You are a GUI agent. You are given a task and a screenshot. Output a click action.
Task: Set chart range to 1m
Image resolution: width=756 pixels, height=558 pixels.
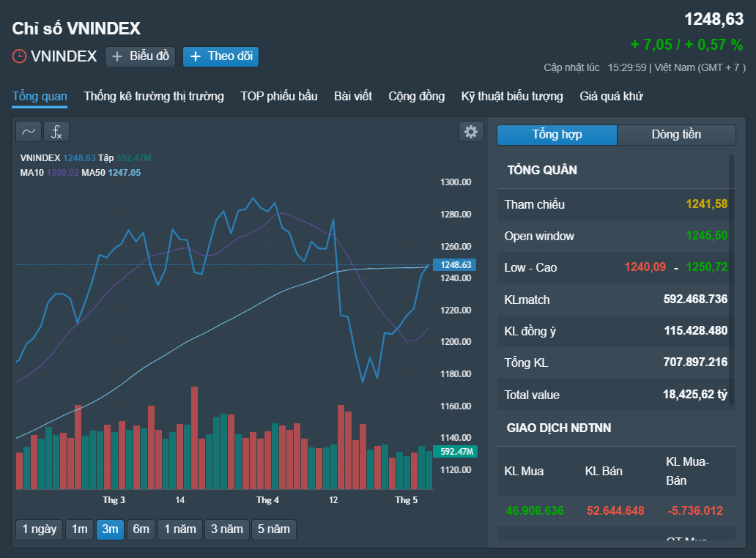click(x=80, y=529)
